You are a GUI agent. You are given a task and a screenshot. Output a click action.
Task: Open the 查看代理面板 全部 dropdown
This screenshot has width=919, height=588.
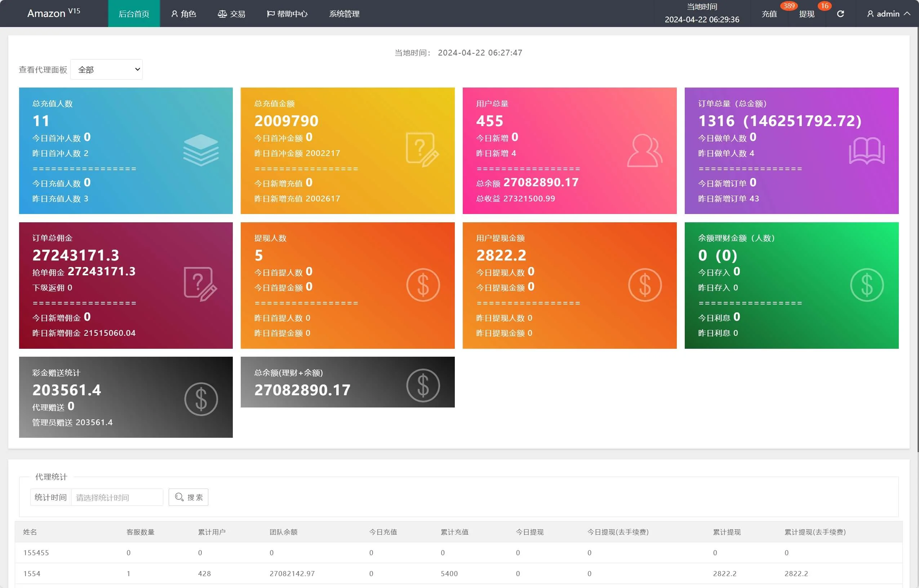pyautogui.click(x=107, y=70)
